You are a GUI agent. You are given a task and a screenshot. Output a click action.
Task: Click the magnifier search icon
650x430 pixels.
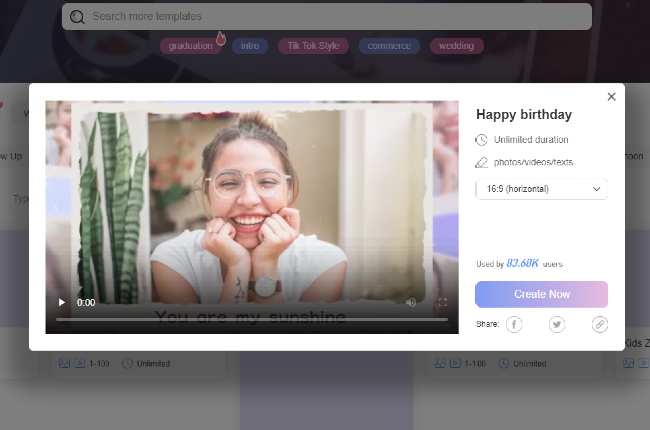coord(77,17)
